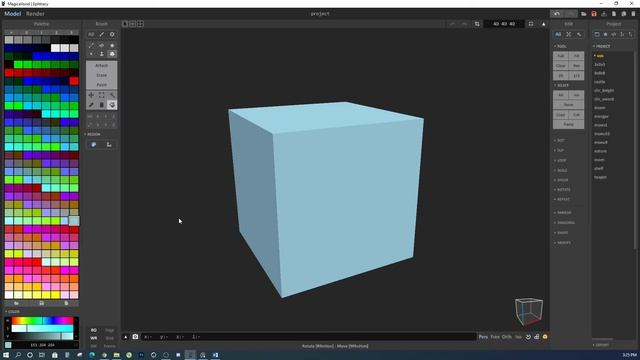
Task: Switch camera to Pers mode
Action: pyautogui.click(x=483, y=337)
